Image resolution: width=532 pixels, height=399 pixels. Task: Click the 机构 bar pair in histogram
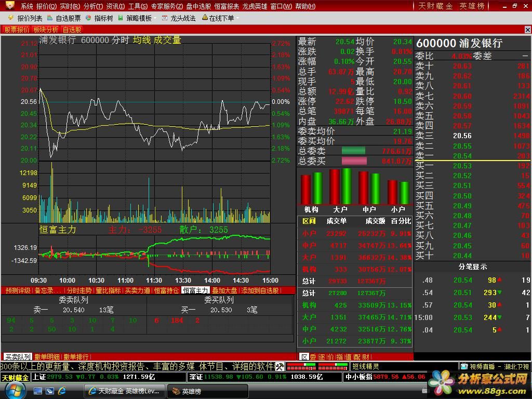311,188
